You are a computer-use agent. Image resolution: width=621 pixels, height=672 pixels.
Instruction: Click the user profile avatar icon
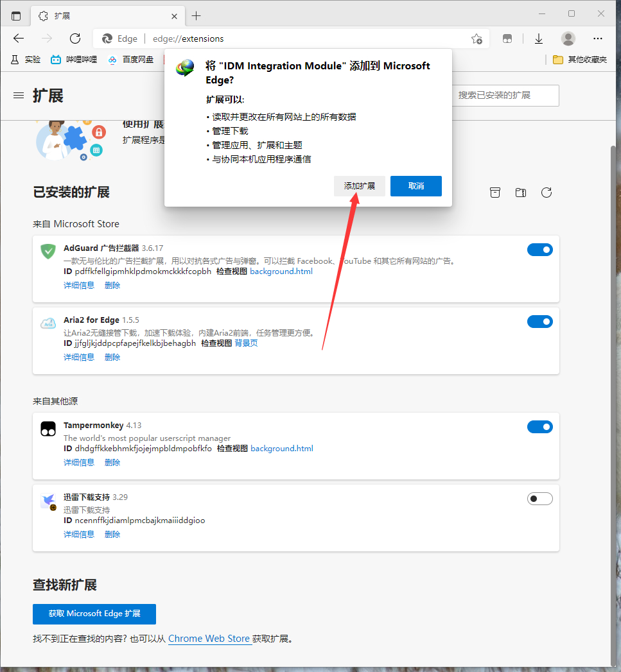[x=568, y=39]
